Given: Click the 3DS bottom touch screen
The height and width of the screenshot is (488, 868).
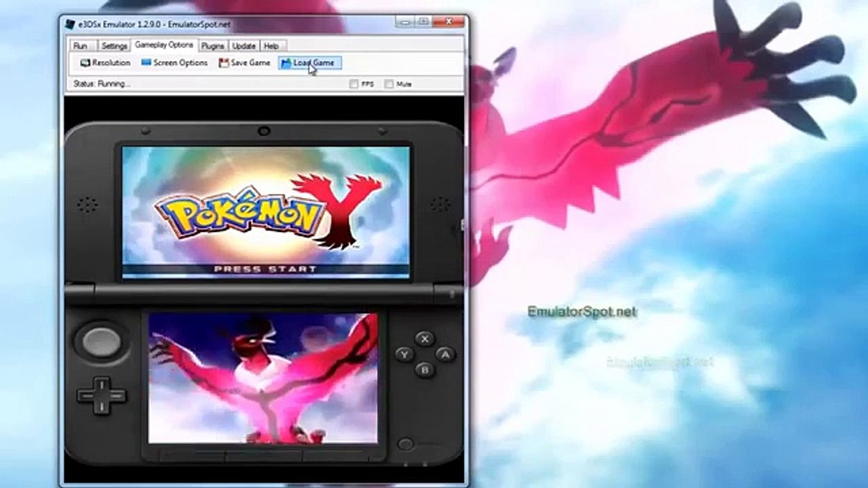Looking at the screenshot, I should coord(263,378).
